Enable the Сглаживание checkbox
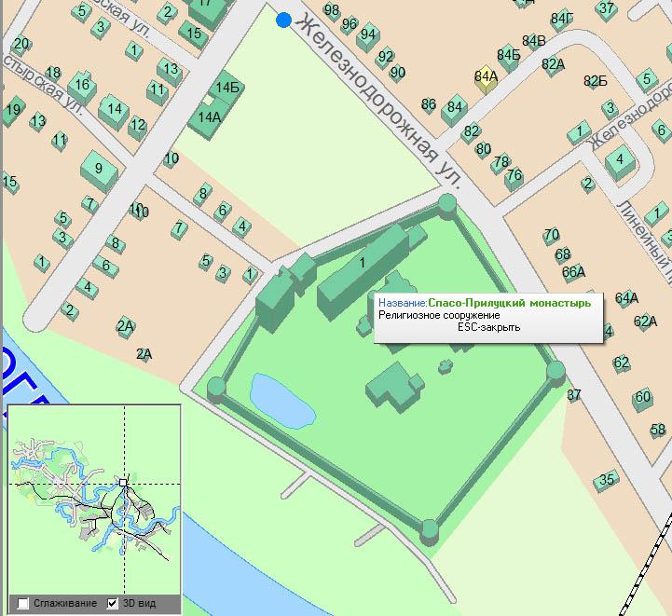This screenshot has height=616, width=672. click(x=23, y=603)
